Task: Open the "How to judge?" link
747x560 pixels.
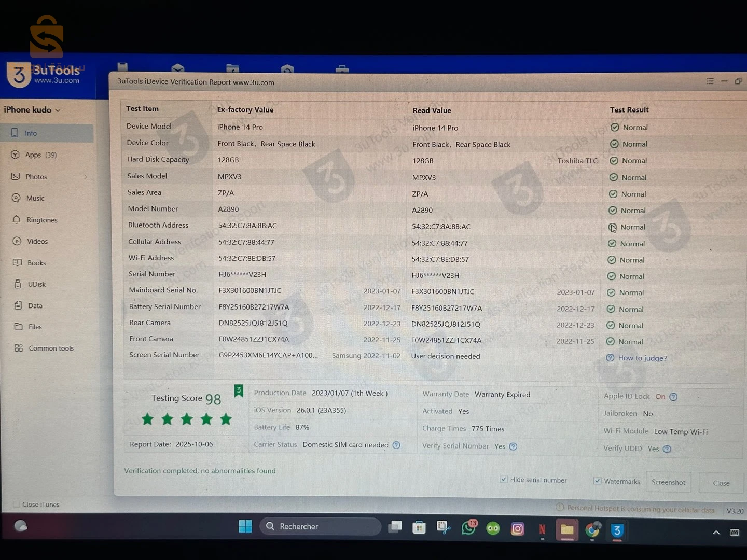Action: [642, 358]
